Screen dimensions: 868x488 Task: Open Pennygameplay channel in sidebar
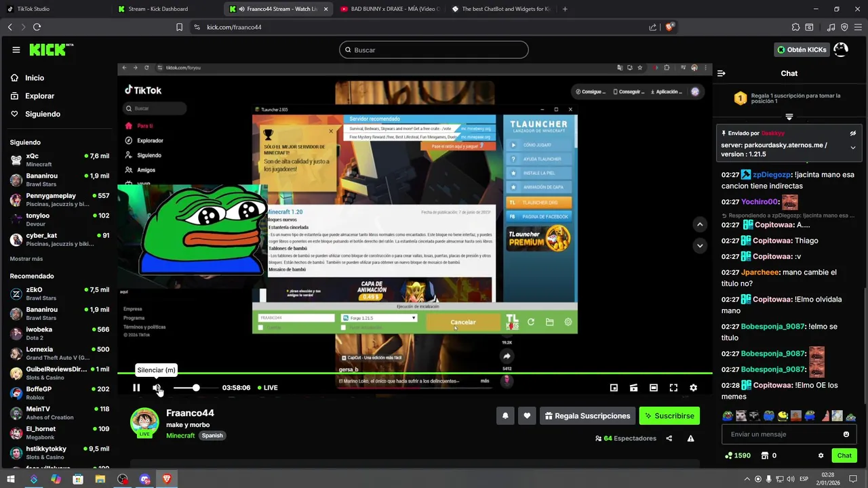(x=60, y=199)
